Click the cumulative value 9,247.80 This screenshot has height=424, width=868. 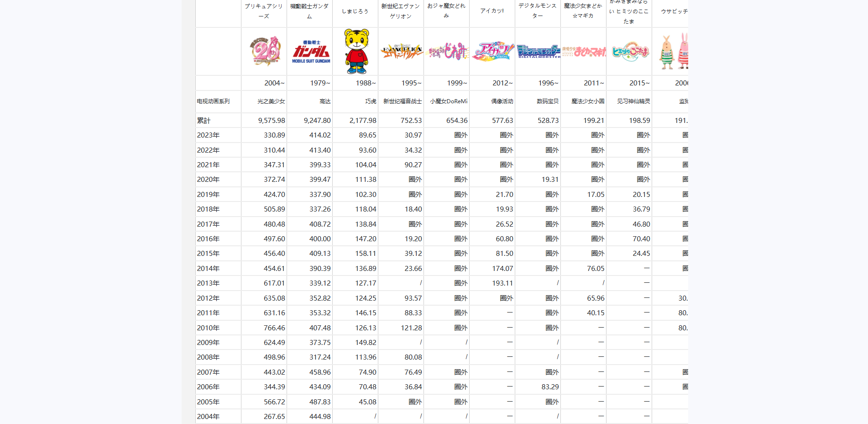point(317,120)
